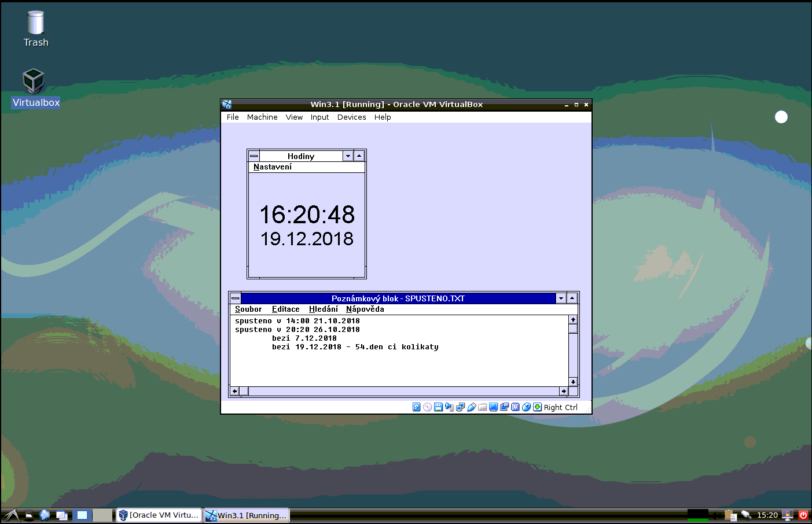Click the CPU features indicator in status bar
The width and height of the screenshot is (812, 524).
515,407
